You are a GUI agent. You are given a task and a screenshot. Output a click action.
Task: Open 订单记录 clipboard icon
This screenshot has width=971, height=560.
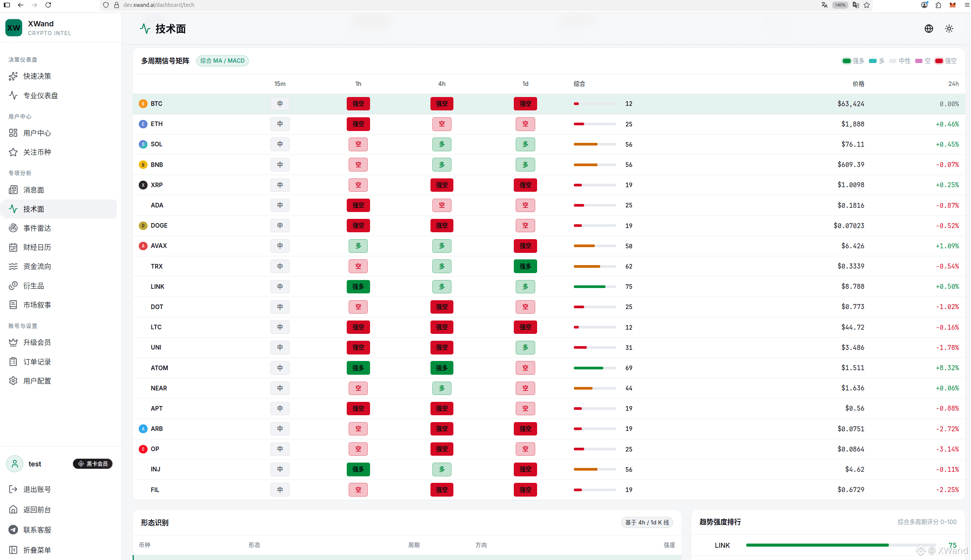[13, 361]
